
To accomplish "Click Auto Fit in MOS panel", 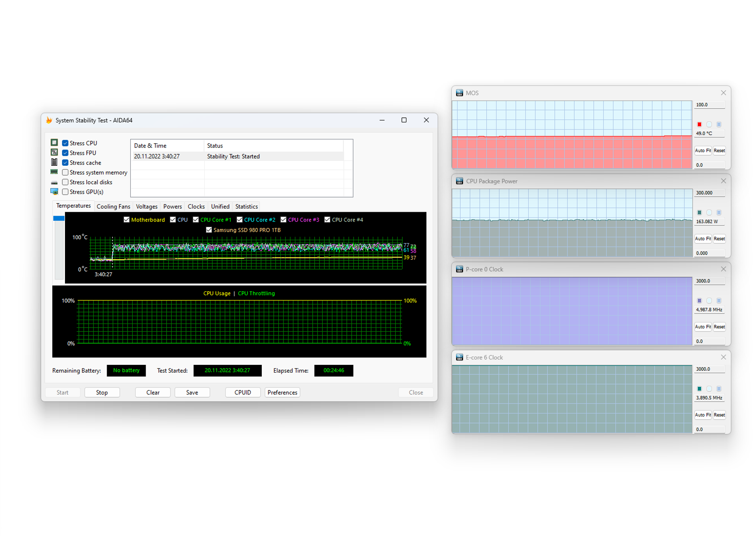I will (x=703, y=150).
